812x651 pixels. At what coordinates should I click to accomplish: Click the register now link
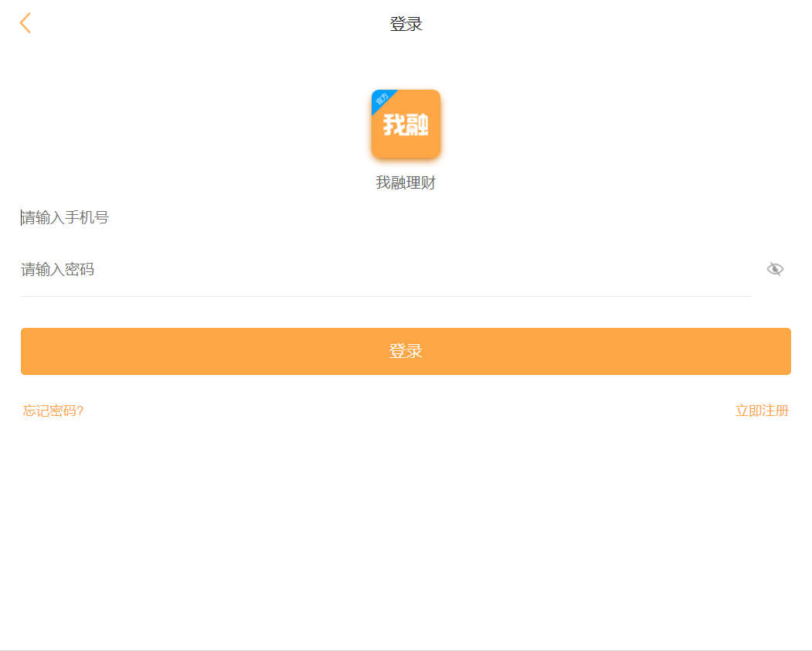(762, 411)
